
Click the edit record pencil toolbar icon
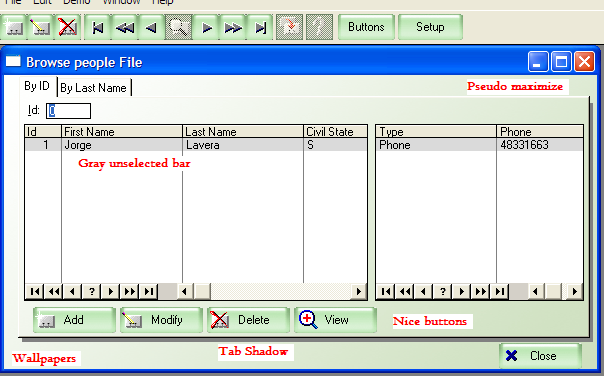click(x=40, y=27)
